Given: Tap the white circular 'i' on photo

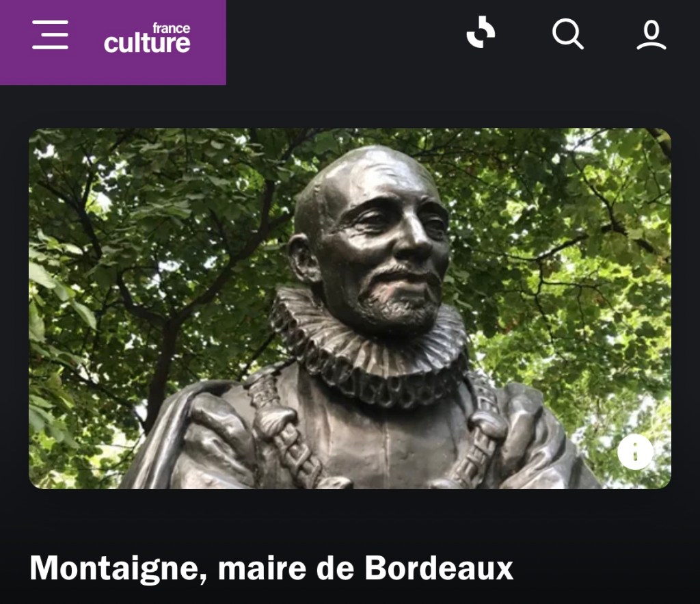Looking at the screenshot, I should [635, 451].
